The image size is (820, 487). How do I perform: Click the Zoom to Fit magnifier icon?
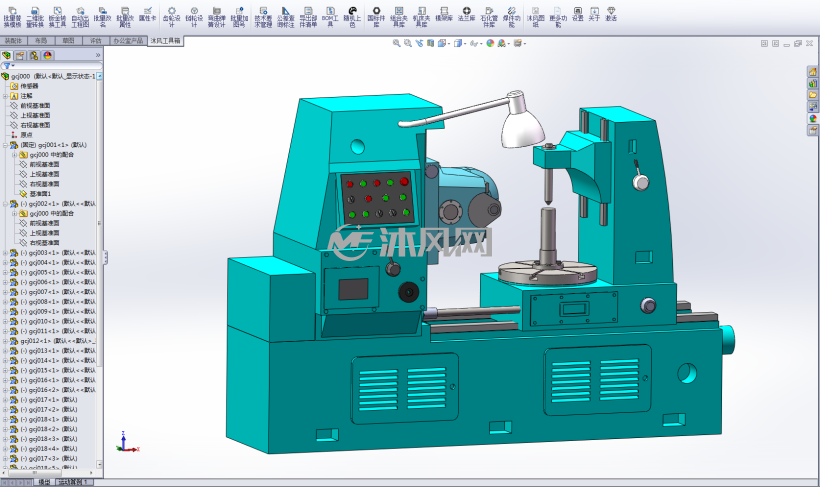click(396, 43)
